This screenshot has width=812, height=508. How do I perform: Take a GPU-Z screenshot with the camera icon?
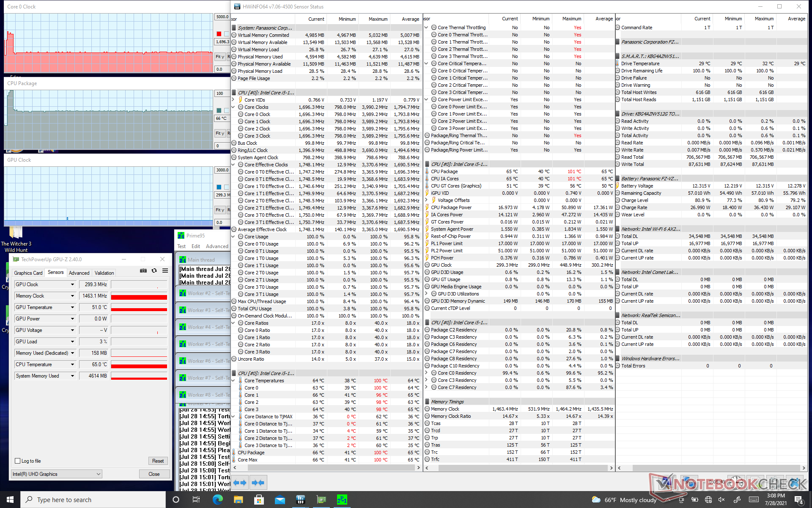click(x=143, y=271)
